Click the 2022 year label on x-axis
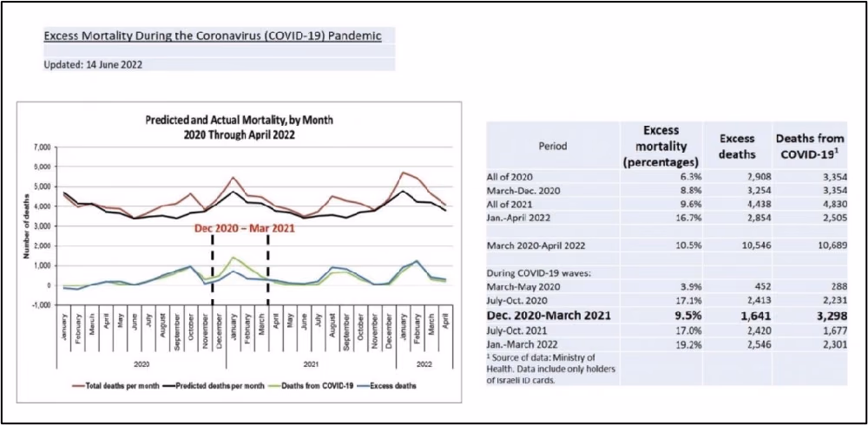Screen dimensions: 868x425 [x=424, y=364]
